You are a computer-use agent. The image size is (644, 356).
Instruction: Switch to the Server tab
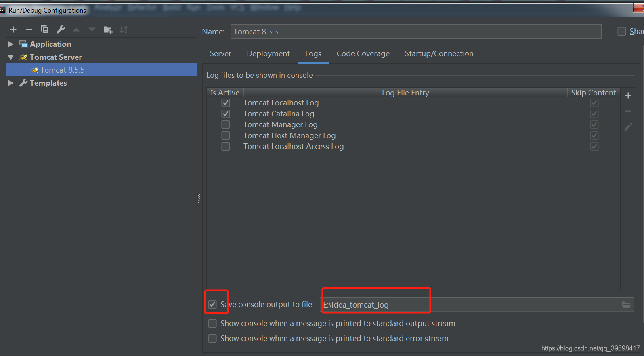[220, 53]
